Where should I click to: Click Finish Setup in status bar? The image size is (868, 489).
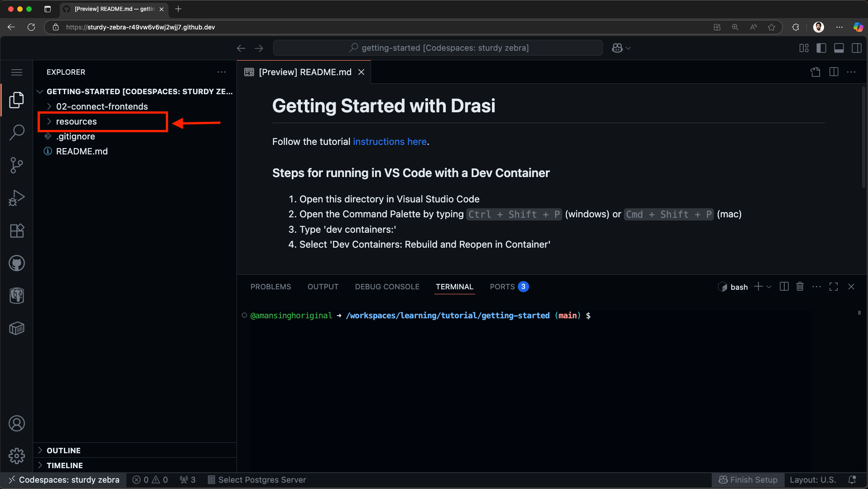[748, 480]
